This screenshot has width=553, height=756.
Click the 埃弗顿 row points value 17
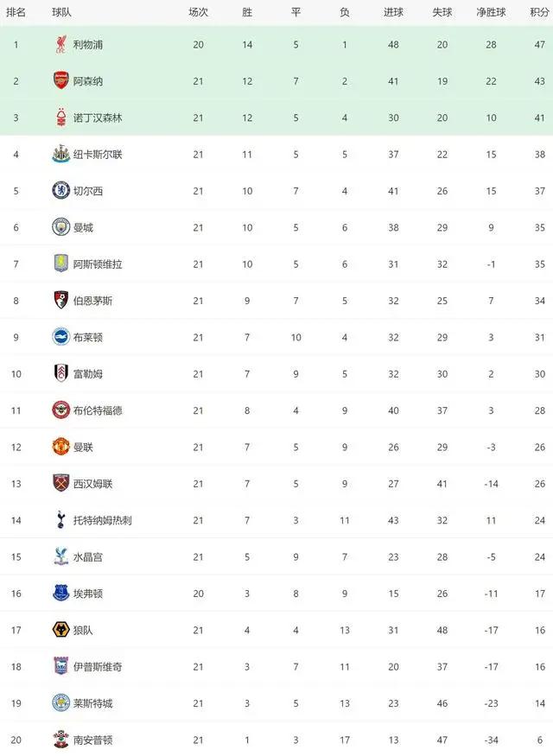[x=539, y=594]
